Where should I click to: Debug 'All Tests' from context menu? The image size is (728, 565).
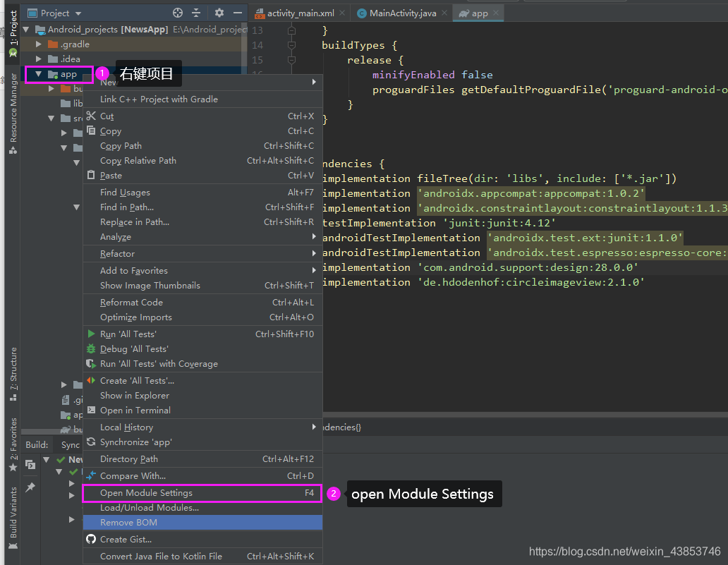(x=202, y=349)
